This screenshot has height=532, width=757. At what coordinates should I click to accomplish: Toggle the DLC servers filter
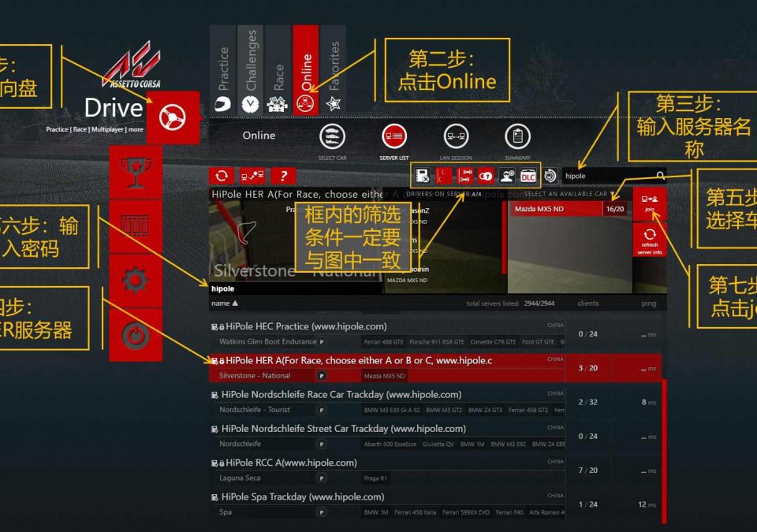[x=528, y=176]
